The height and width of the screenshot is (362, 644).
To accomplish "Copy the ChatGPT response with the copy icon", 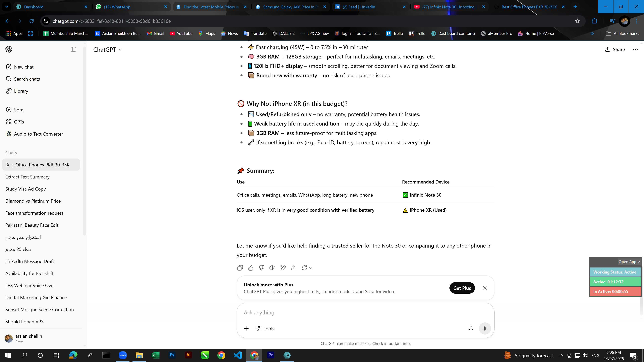I will pyautogui.click(x=240, y=268).
